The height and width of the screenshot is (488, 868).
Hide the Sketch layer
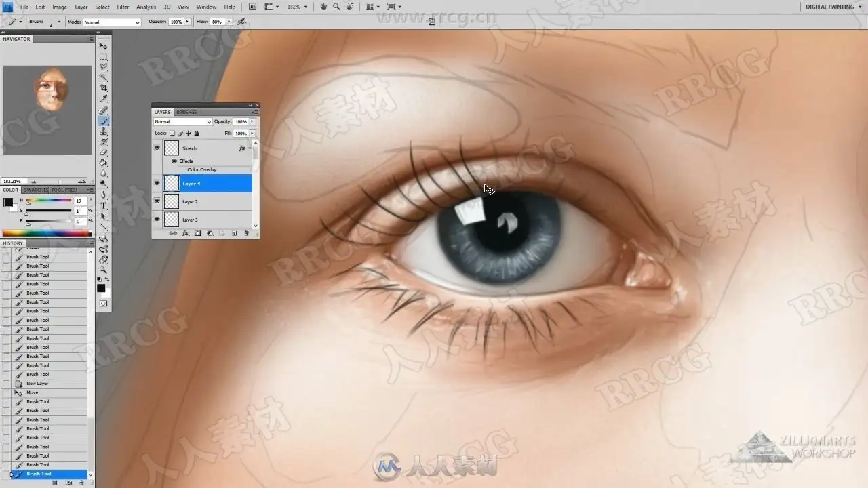tap(157, 148)
